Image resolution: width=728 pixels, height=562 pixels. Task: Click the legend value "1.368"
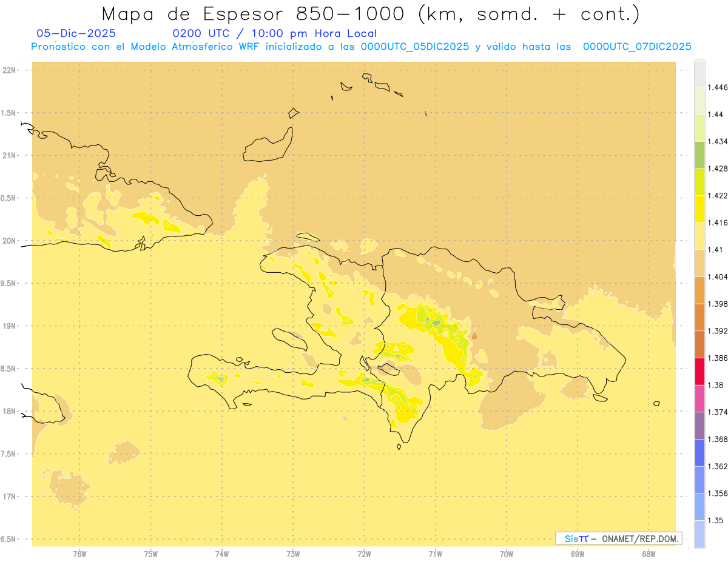pyautogui.click(x=717, y=439)
